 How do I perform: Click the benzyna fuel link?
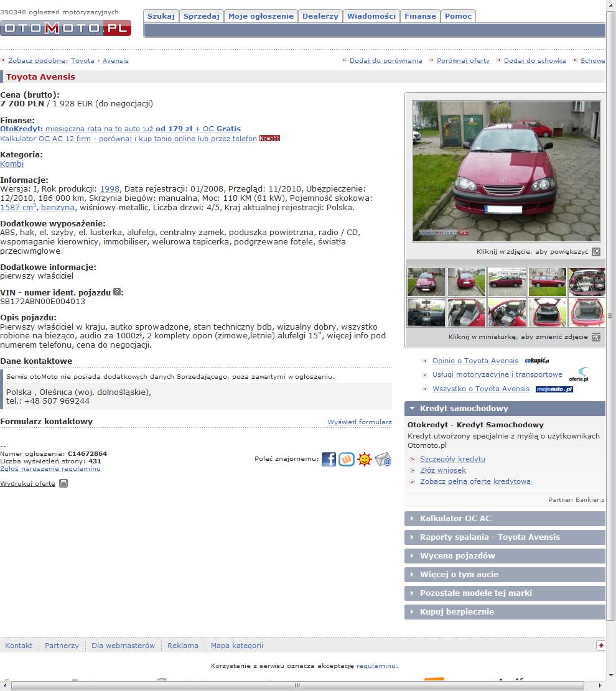(58, 208)
